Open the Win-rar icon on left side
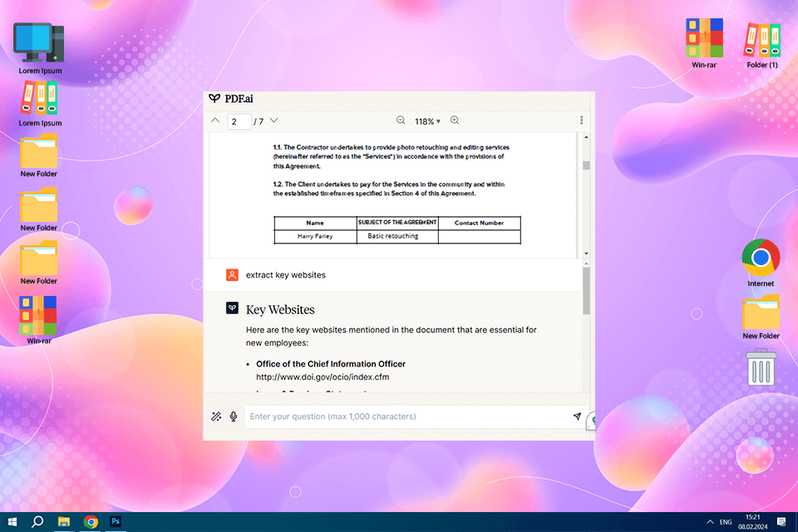 coord(39,320)
